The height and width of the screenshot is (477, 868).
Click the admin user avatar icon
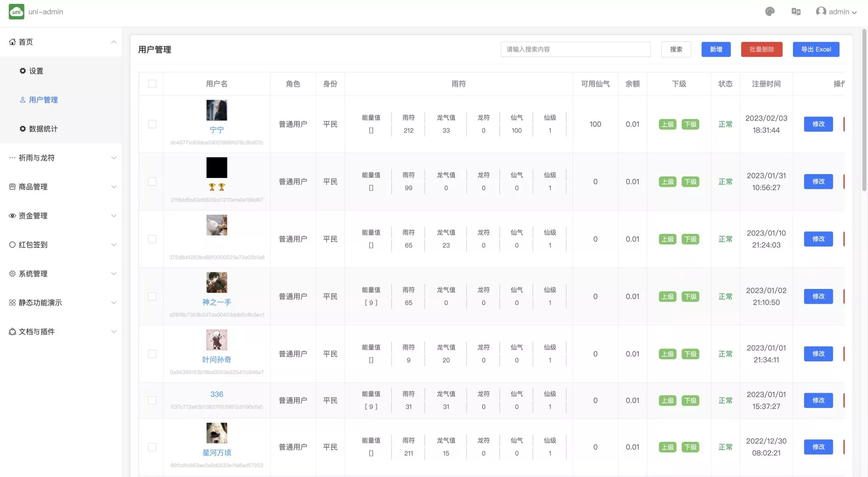(x=821, y=11)
